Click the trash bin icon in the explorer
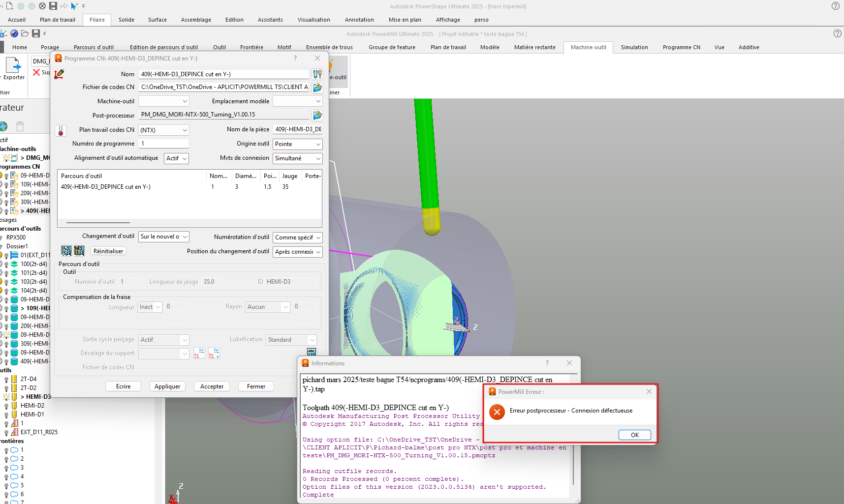 click(20, 126)
